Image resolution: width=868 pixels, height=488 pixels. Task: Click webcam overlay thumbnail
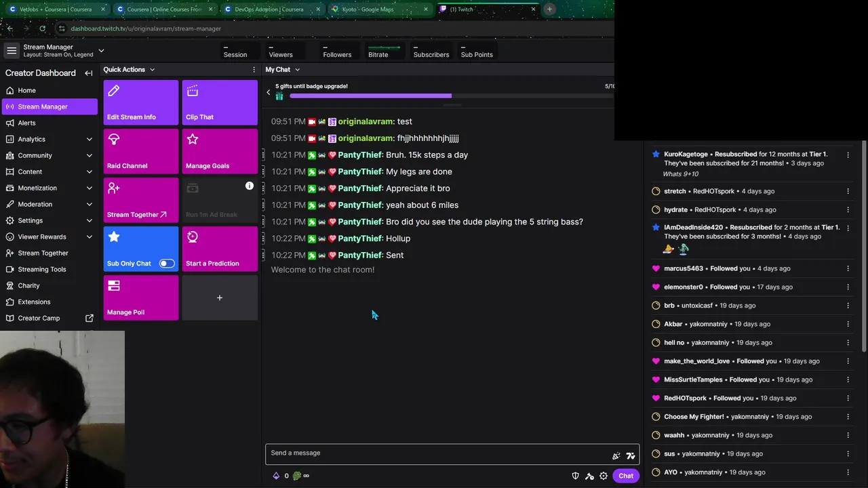point(62,409)
